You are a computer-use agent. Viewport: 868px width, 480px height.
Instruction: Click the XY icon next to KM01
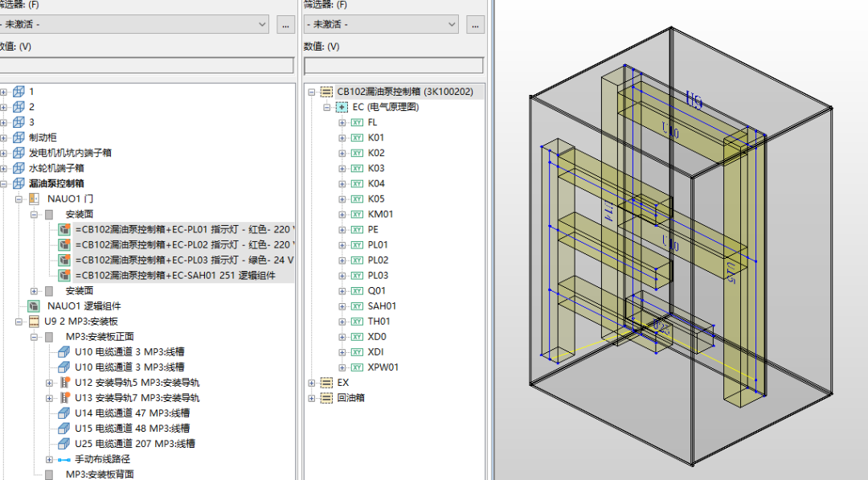pyautogui.click(x=357, y=214)
